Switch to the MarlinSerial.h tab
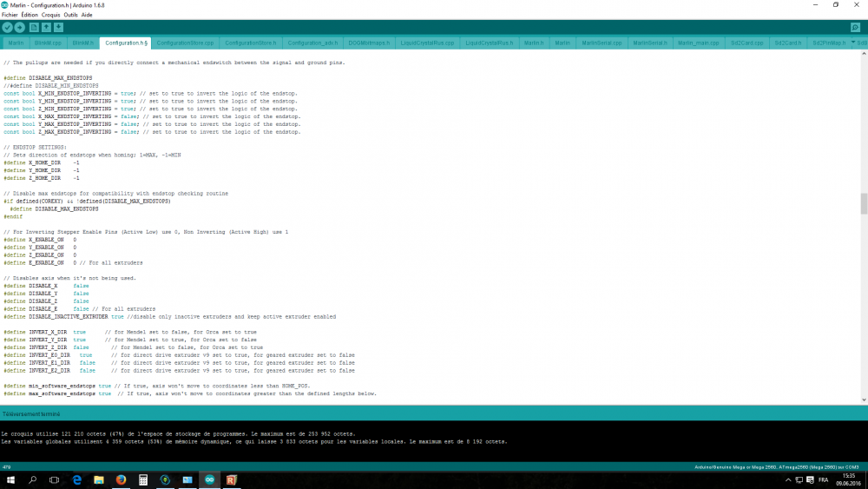Image resolution: width=868 pixels, height=489 pixels. tap(650, 43)
